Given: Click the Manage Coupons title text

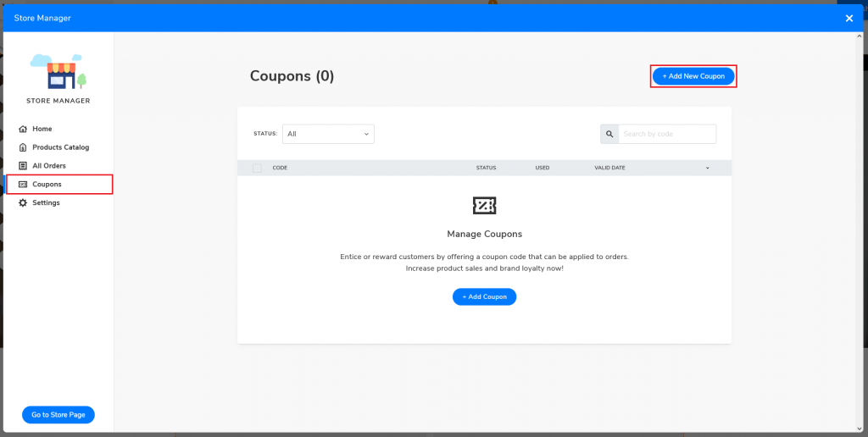Looking at the screenshot, I should click(x=484, y=234).
